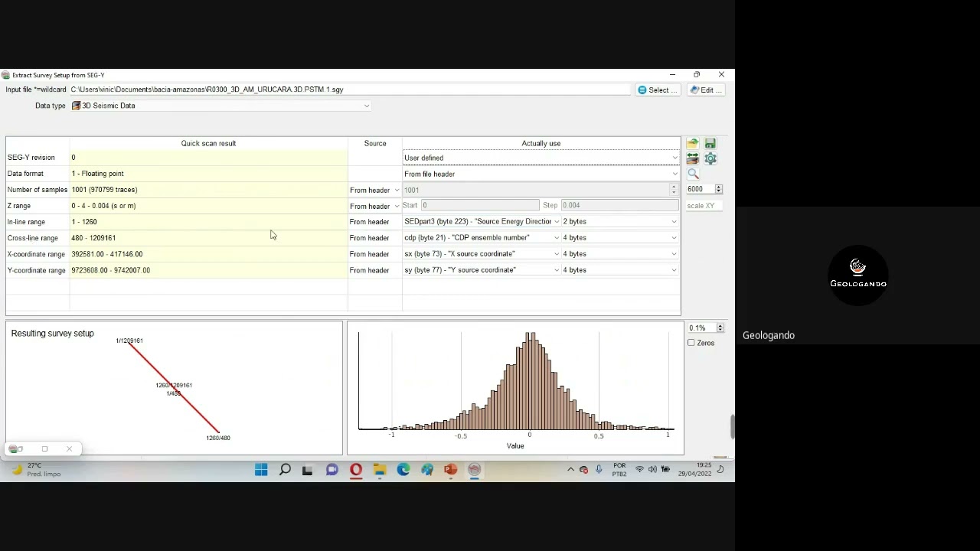Click the icon with green double arrows
The image size is (980, 551).
(x=693, y=158)
